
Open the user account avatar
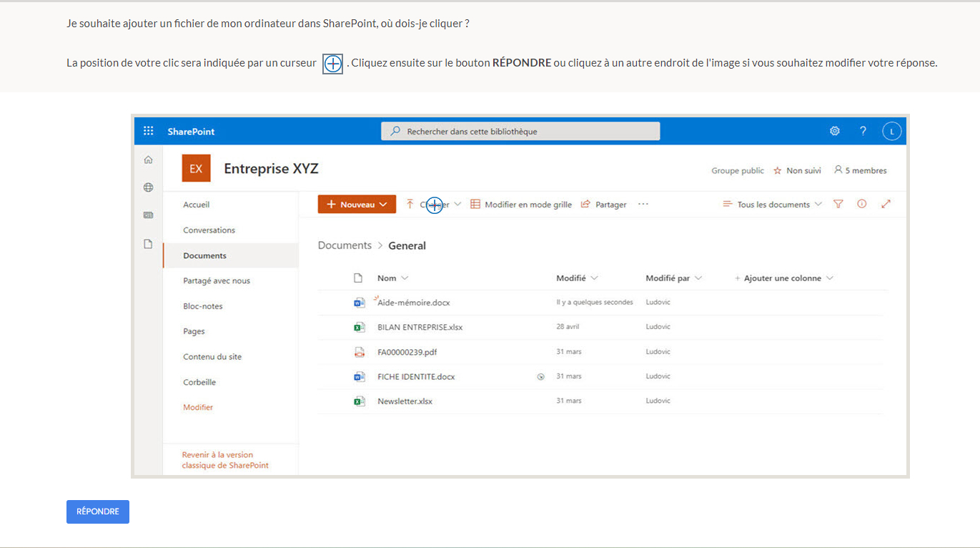[x=891, y=131]
